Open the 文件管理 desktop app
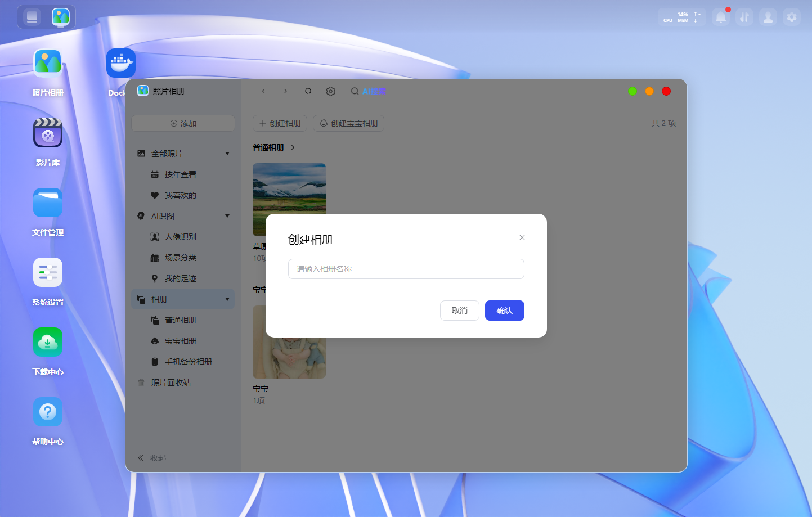The height and width of the screenshot is (517, 812). [48, 203]
